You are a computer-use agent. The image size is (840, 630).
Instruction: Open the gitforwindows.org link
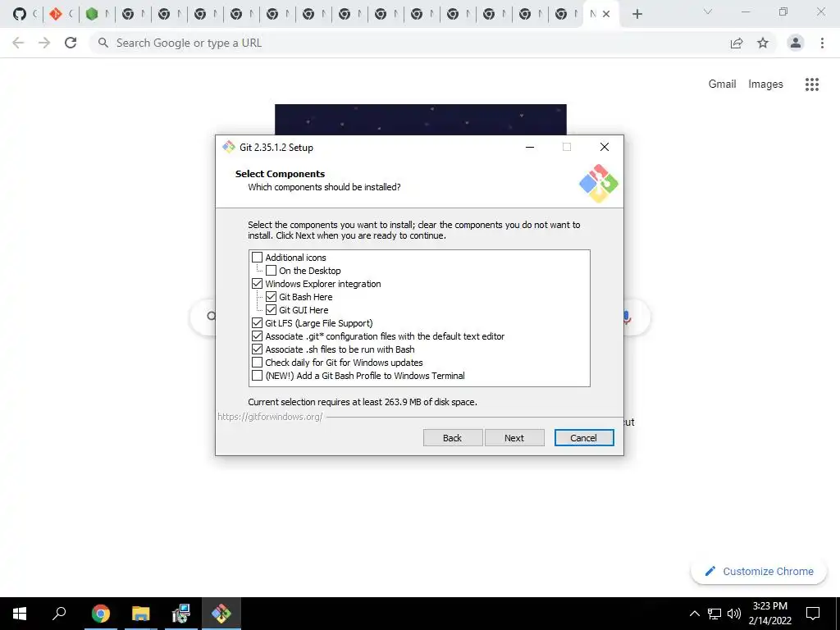(x=270, y=416)
